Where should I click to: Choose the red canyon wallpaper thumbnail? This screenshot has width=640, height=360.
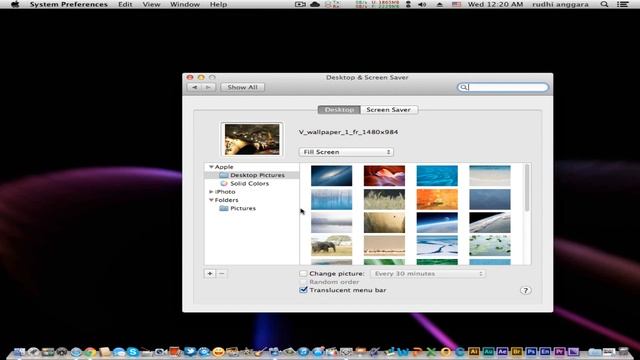(x=384, y=176)
